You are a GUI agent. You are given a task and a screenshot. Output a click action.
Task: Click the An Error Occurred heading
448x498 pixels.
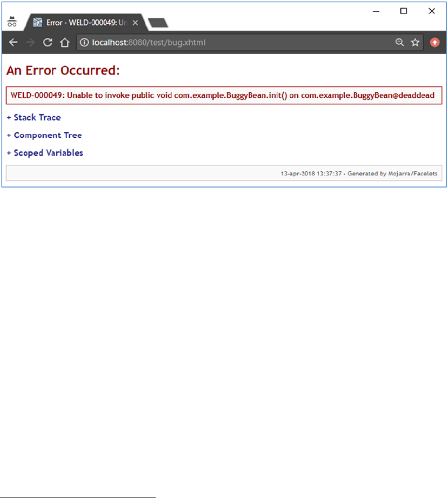[x=63, y=71]
